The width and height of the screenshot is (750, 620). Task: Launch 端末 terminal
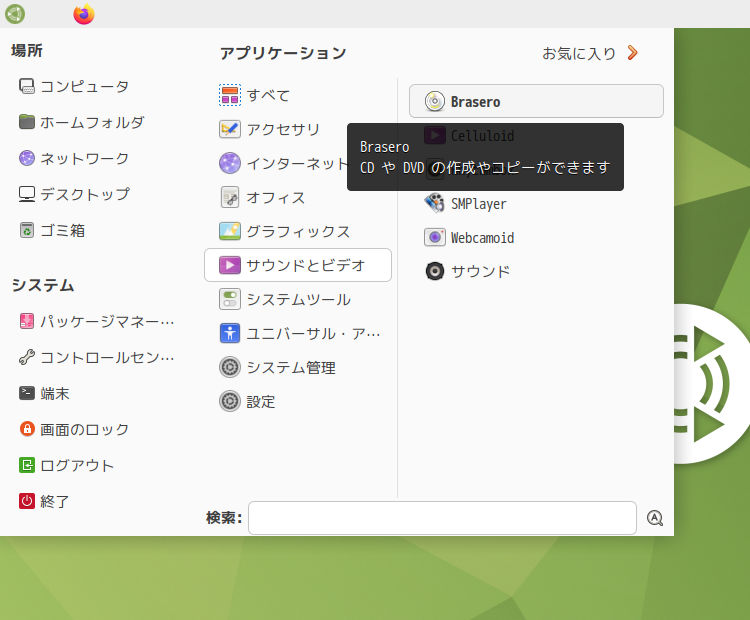click(44, 393)
